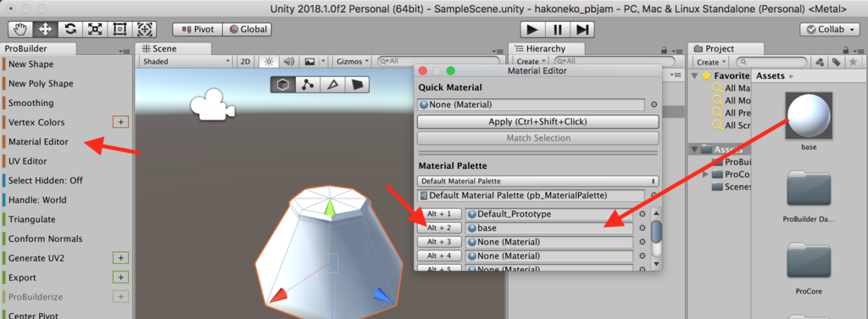Select ProBuilder vertex selection mode
This screenshot has height=319, width=868.
click(307, 84)
